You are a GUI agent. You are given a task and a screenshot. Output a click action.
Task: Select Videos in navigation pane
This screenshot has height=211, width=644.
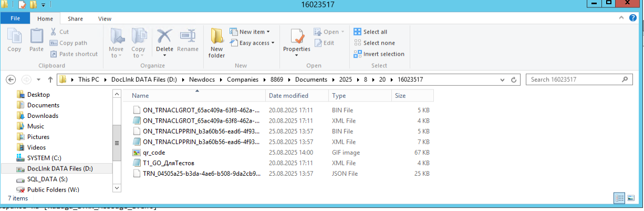point(36,147)
